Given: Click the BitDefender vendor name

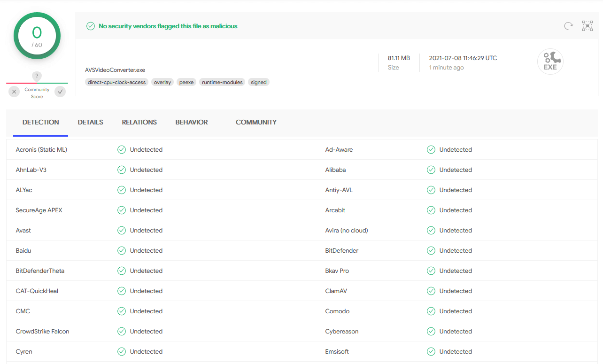Looking at the screenshot, I should (x=342, y=251).
